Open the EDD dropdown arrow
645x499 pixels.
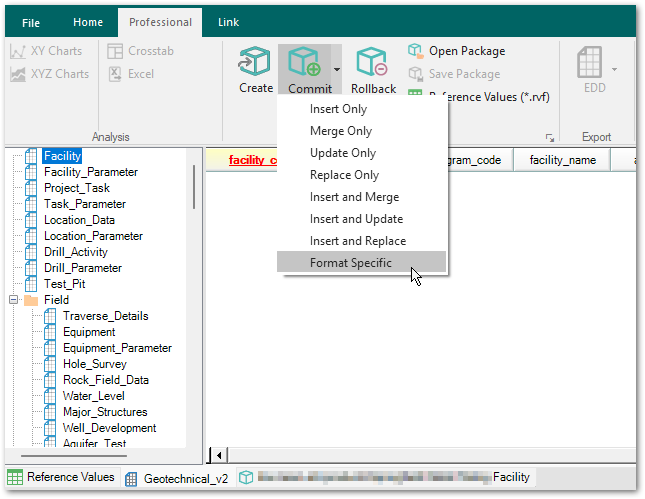(614, 70)
